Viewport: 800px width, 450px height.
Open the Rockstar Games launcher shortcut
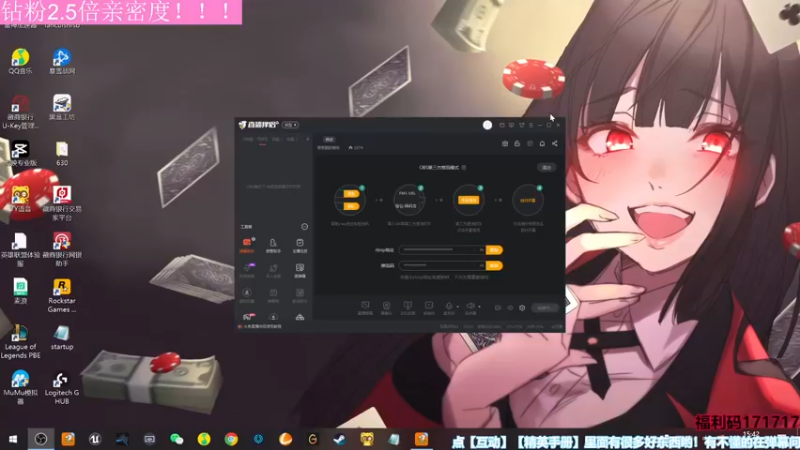(x=62, y=296)
